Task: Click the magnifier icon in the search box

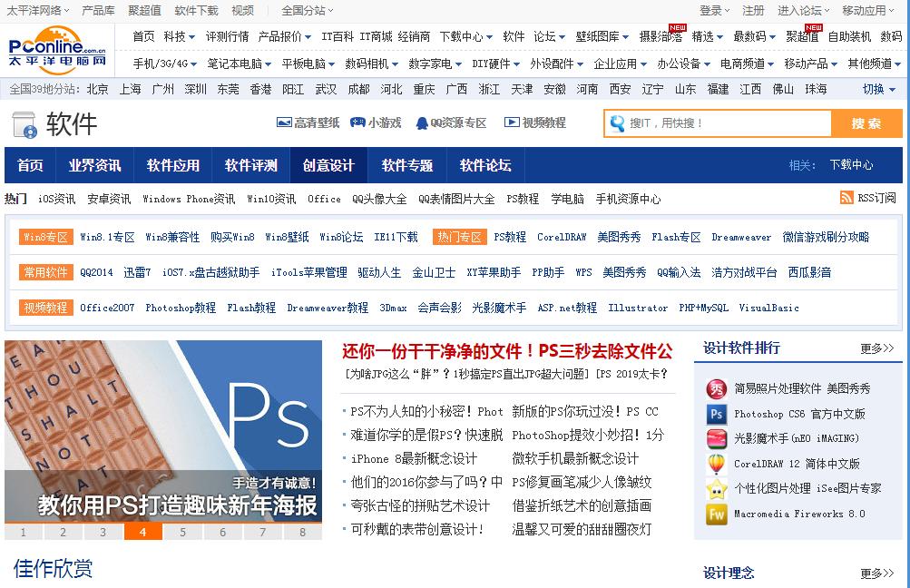Action: (617, 122)
